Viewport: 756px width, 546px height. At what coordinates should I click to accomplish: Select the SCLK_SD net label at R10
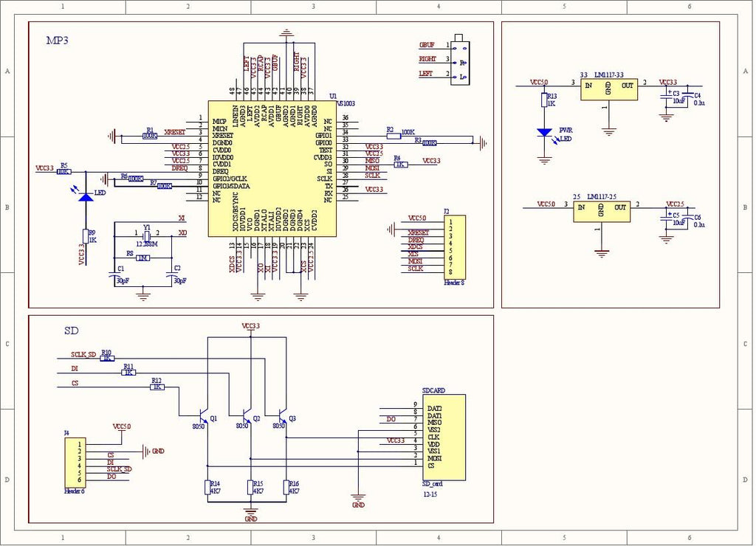[83, 355]
